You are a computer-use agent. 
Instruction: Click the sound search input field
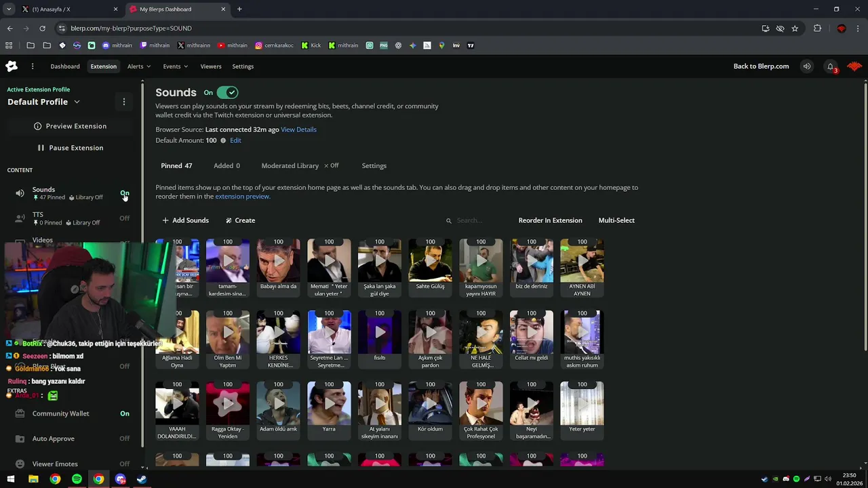[475, 220]
